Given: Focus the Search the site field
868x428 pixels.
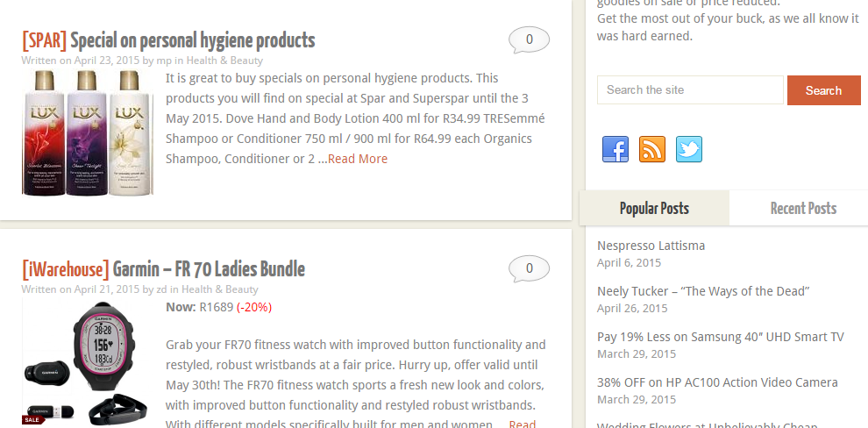Looking at the screenshot, I should [x=690, y=90].
